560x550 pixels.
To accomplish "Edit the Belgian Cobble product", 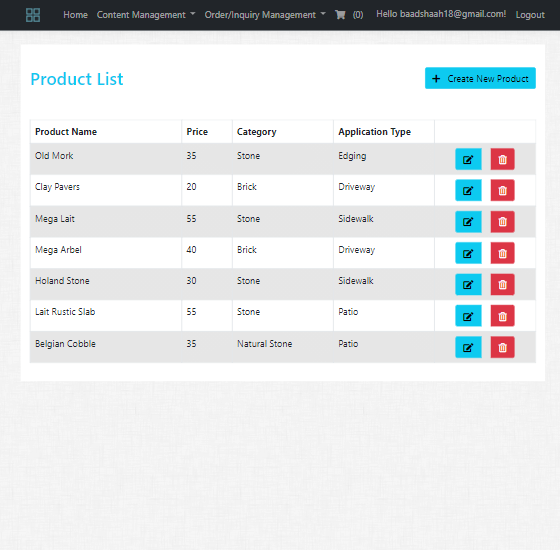I will [468, 347].
